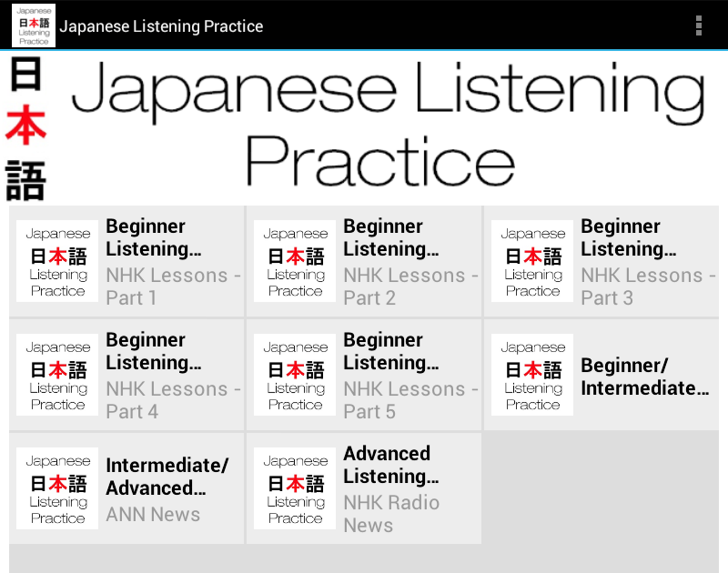Tap the app logo icon in the top bar

33,25
